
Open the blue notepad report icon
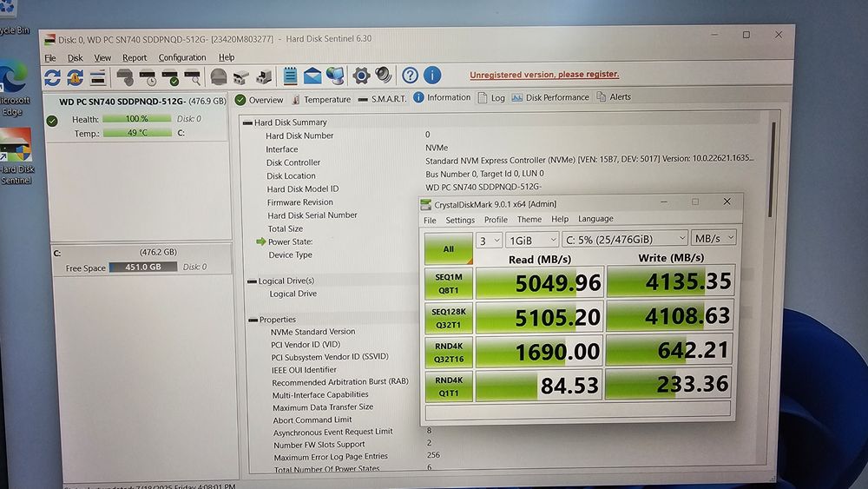[x=290, y=76]
